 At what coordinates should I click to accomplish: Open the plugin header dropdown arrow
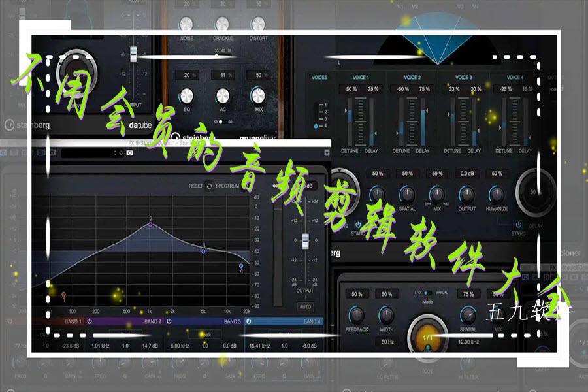pyautogui.click(x=327, y=153)
